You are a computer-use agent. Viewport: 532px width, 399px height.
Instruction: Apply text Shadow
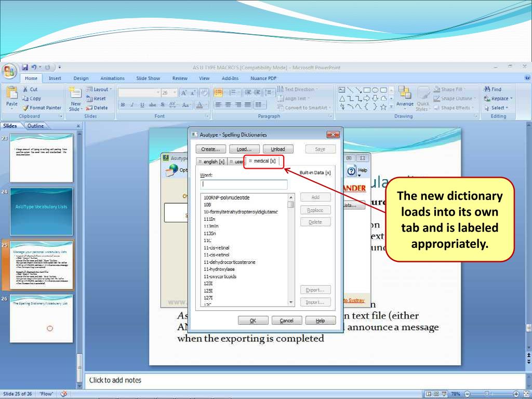pyautogui.click(x=163, y=105)
